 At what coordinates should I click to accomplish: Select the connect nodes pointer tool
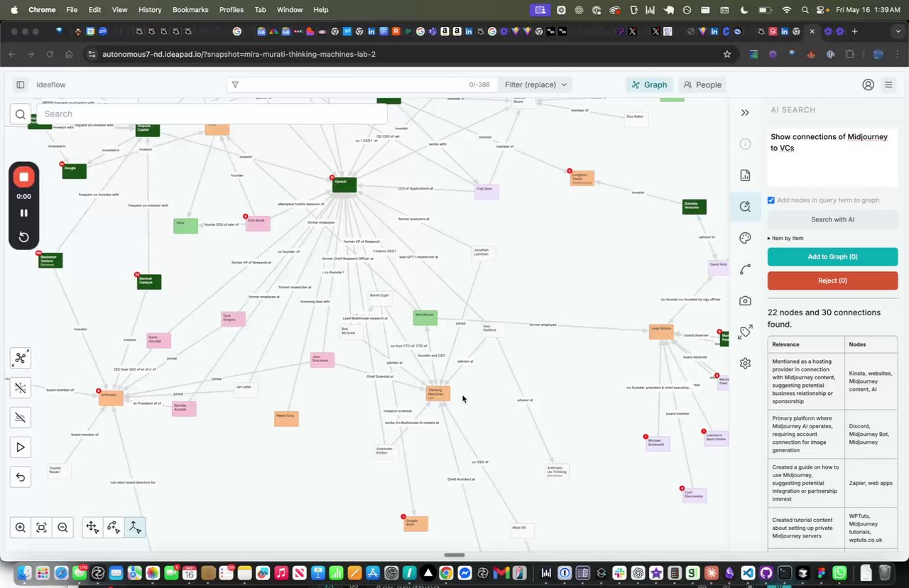(114, 527)
